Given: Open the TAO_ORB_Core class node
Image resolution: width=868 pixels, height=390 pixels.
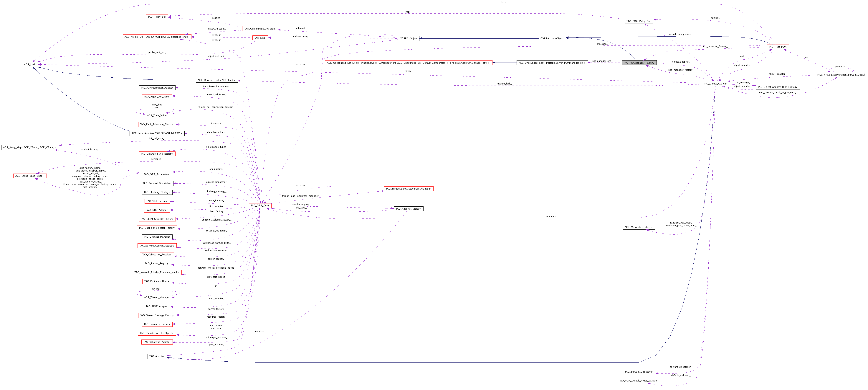Looking at the screenshot, I should click(x=259, y=205).
